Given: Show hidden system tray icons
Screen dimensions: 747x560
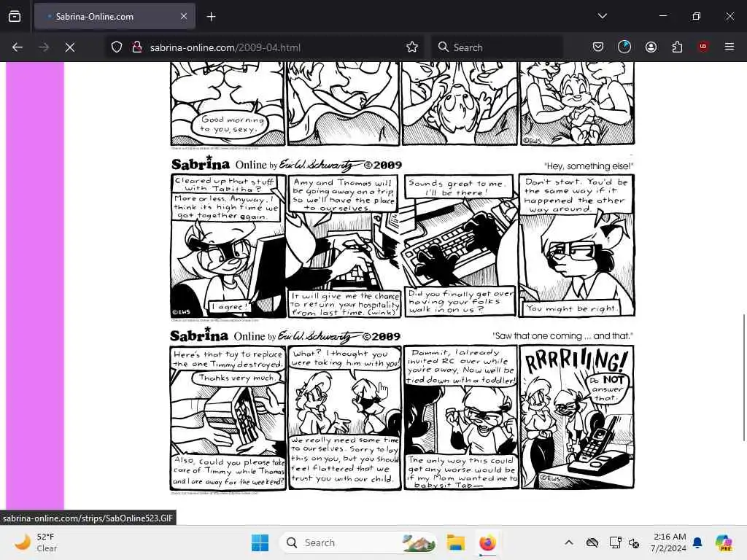Looking at the screenshot, I should [569, 542].
